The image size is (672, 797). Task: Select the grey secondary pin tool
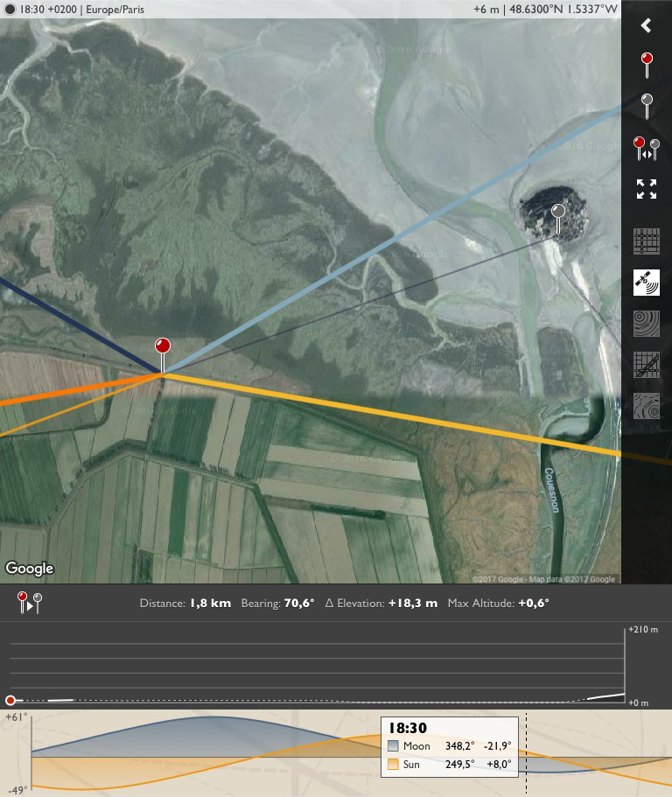point(647,106)
